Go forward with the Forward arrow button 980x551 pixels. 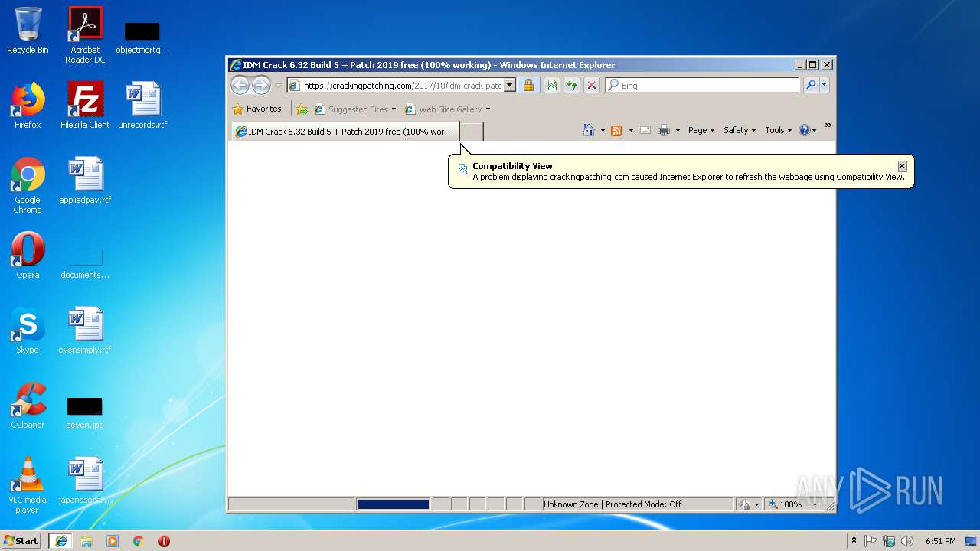pos(261,86)
